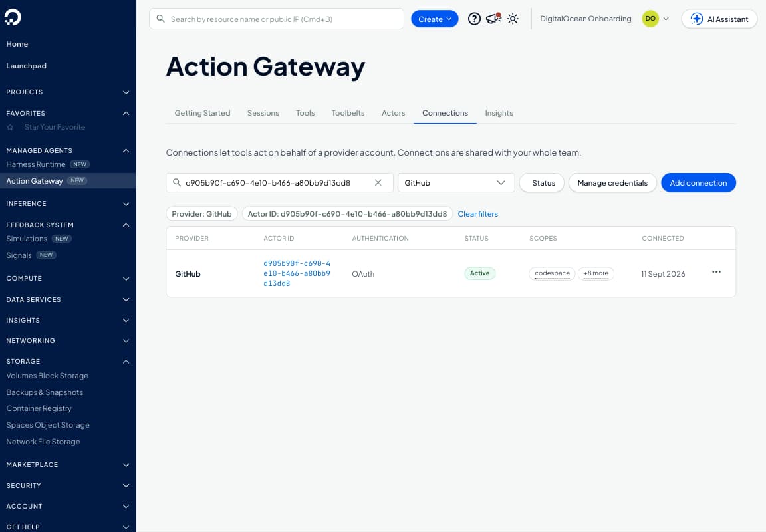Image resolution: width=766 pixels, height=532 pixels.
Task: Expand the Get Help sidebar section
Action: click(68, 527)
